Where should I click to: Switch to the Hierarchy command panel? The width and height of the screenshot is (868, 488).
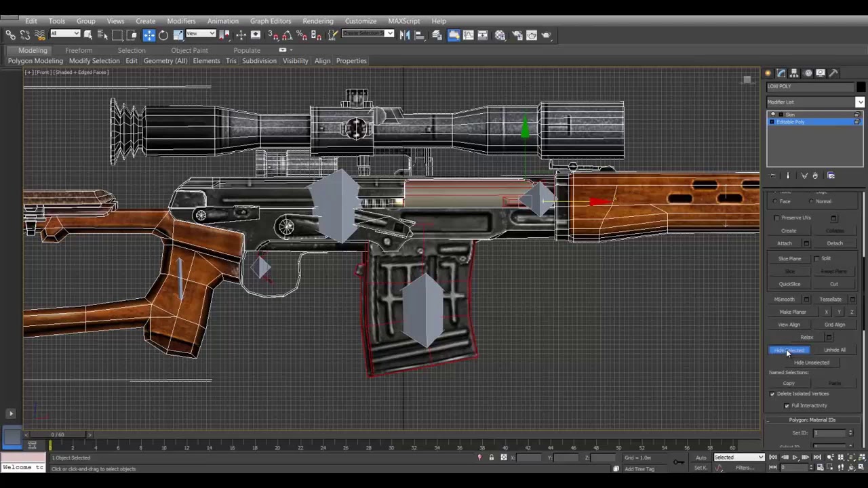click(793, 73)
